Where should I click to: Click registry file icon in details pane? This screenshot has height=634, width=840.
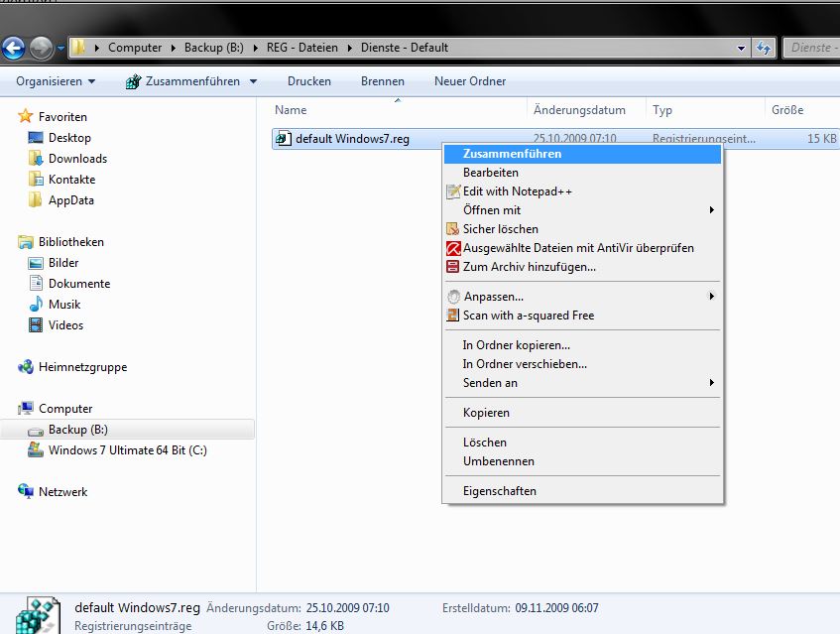[x=37, y=616]
